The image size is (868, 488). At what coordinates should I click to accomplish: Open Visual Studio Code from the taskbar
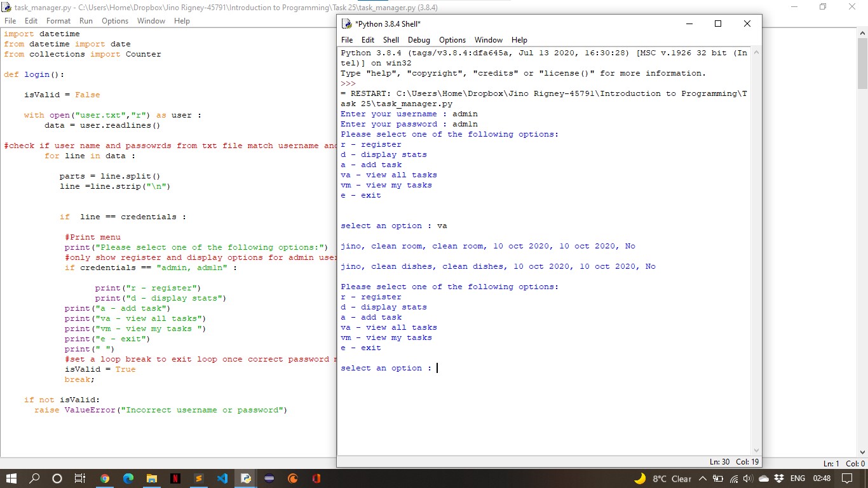(x=222, y=478)
